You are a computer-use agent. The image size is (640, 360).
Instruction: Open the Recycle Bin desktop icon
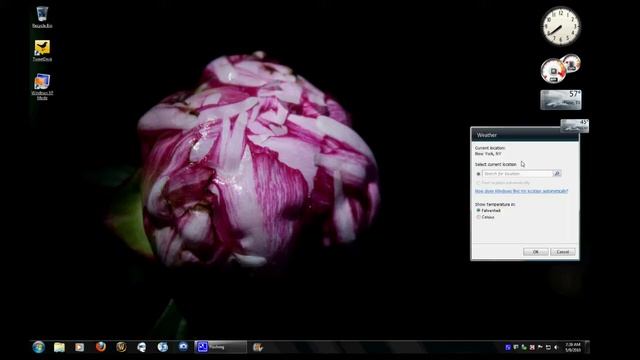[x=42, y=17]
